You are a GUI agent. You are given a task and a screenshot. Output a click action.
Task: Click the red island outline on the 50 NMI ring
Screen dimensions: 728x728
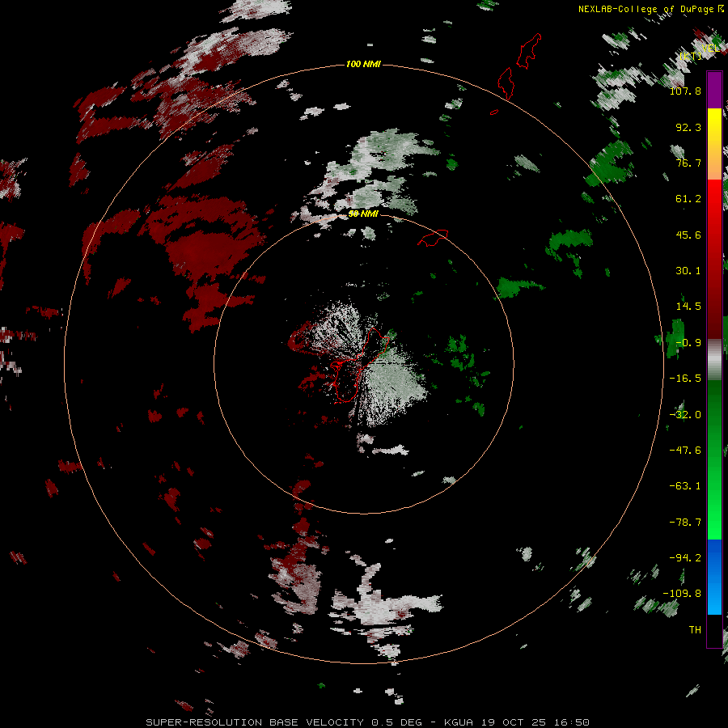(x=433, y=238)
